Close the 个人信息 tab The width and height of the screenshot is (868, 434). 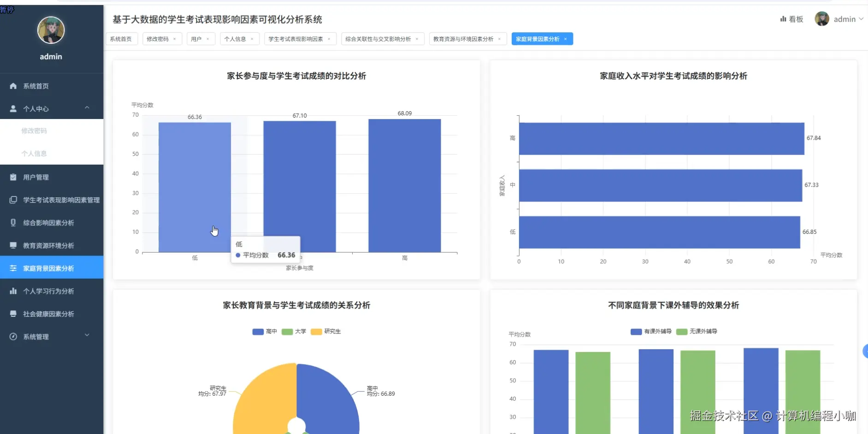[x=252, y=39]
